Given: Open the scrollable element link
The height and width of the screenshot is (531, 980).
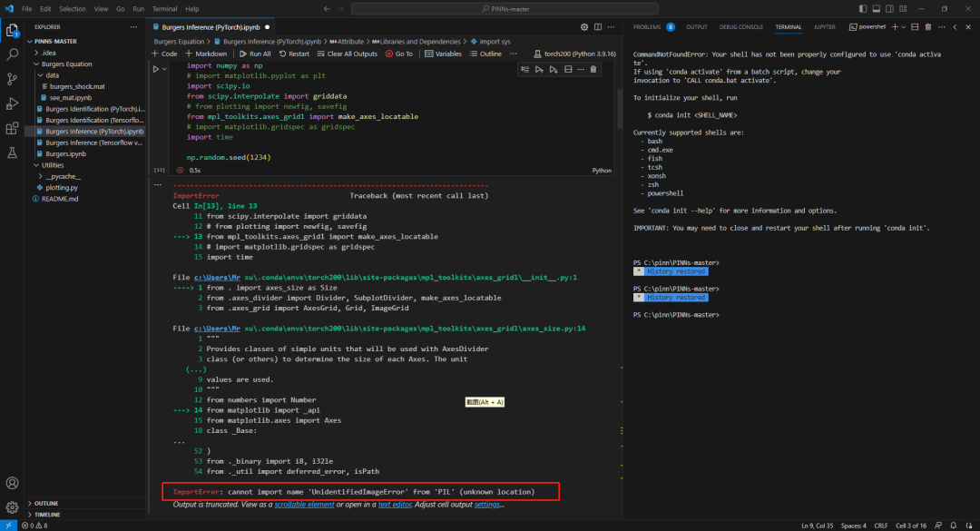Looking at the screenshot, I should pos(304,504).
